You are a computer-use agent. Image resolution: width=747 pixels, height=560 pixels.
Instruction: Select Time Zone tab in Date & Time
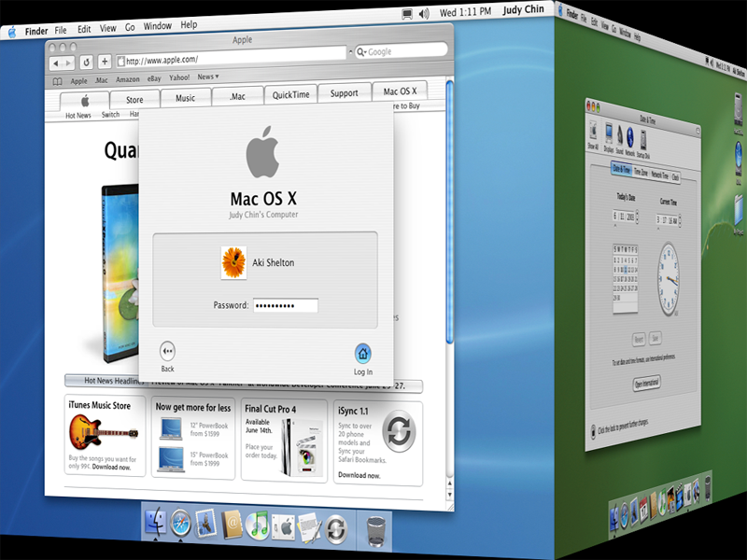[641, 173]
